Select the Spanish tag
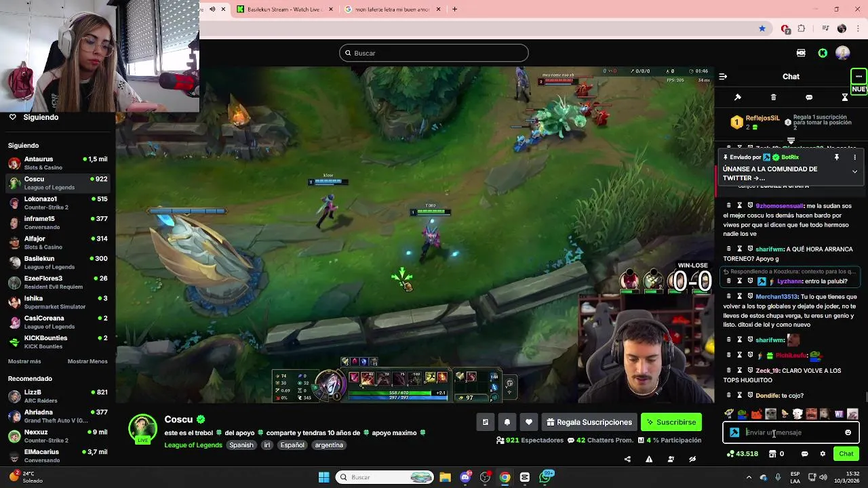The width and height of the screenshot is (868, 488). 241,445
